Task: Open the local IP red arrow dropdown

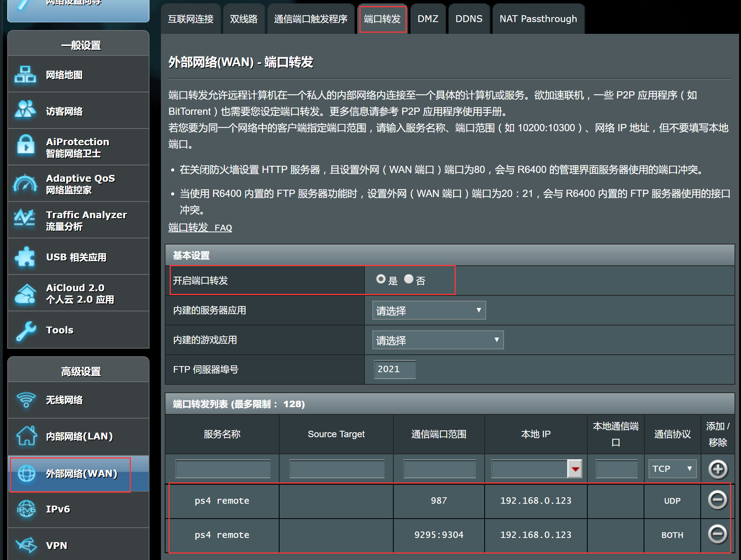Action: [x=575, y=469]
